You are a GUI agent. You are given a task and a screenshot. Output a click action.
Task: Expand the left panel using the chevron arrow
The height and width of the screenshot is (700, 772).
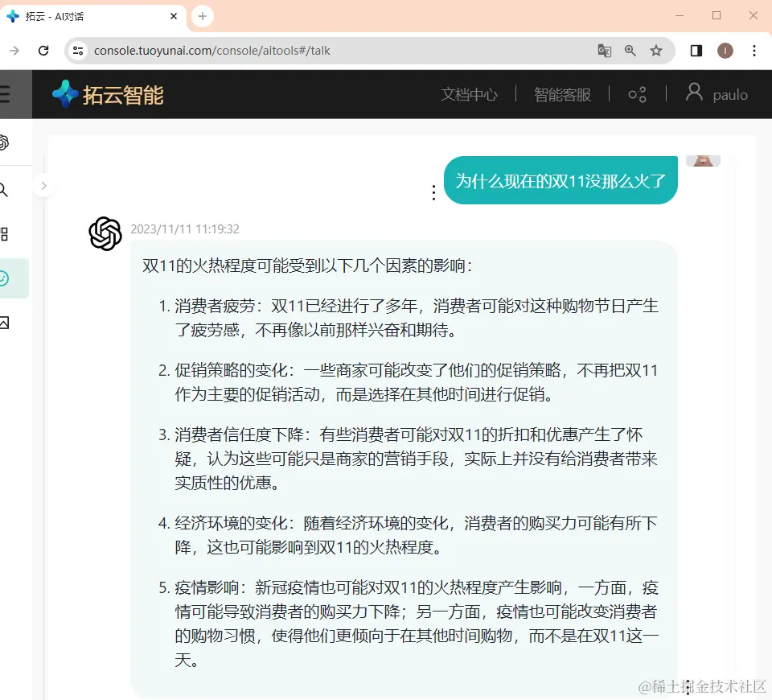point(45,185)
